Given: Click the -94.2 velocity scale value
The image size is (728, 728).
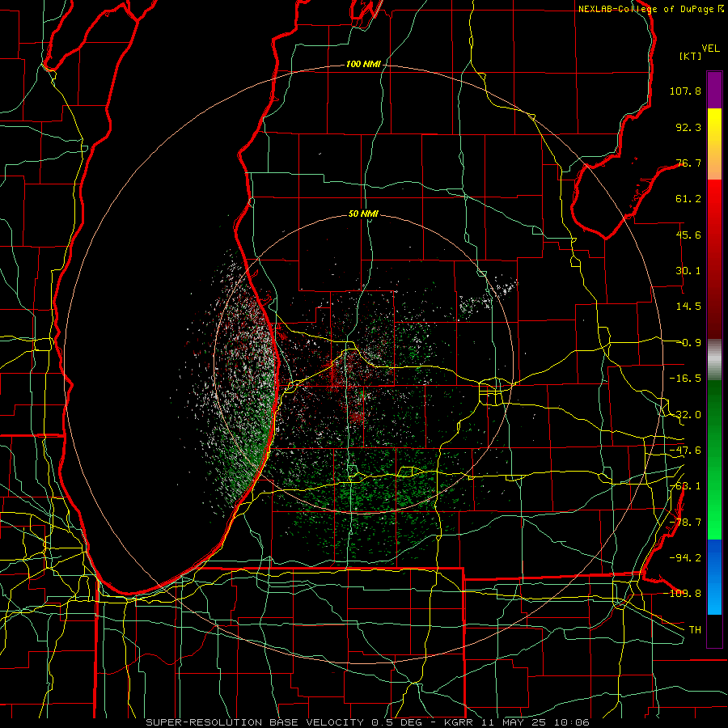Looking at the screenshot, I should point(685,557).
